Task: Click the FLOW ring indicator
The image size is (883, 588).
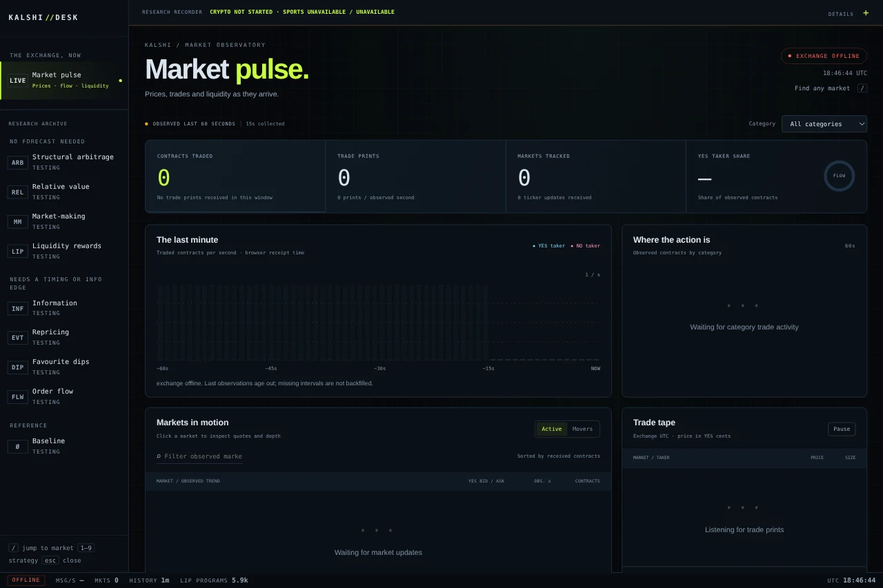Action: click(839, 176)
